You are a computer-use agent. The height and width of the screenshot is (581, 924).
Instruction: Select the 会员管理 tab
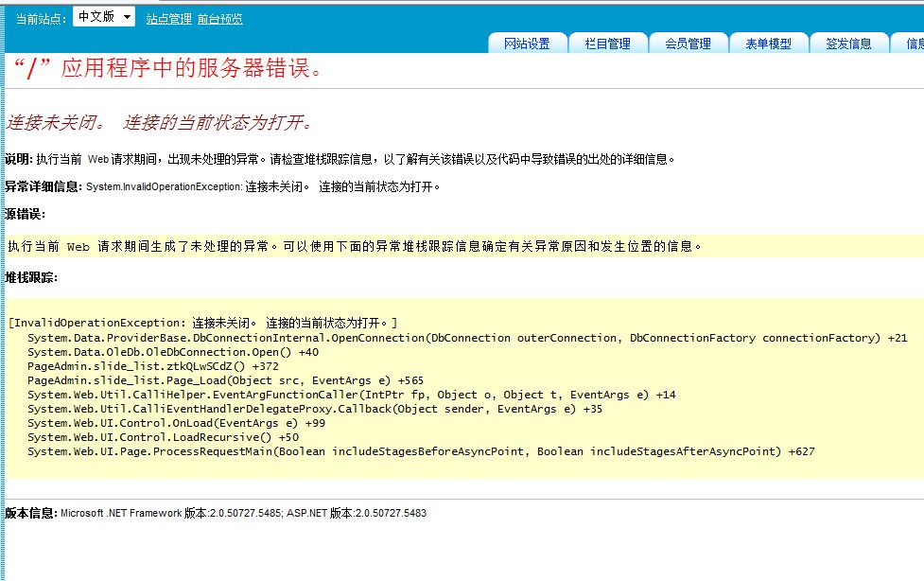tap(688, 44)
